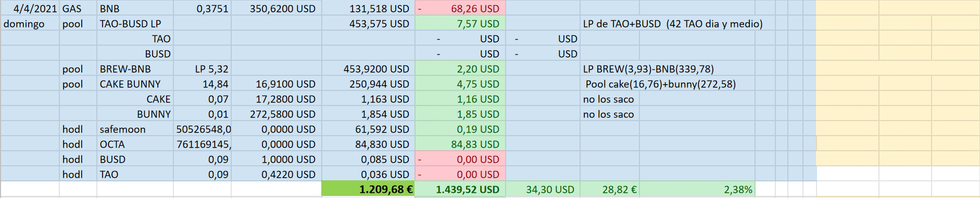
Task: Click the 84,83 USD green OCTA profit cell
Action: click(x=460, y=144)
